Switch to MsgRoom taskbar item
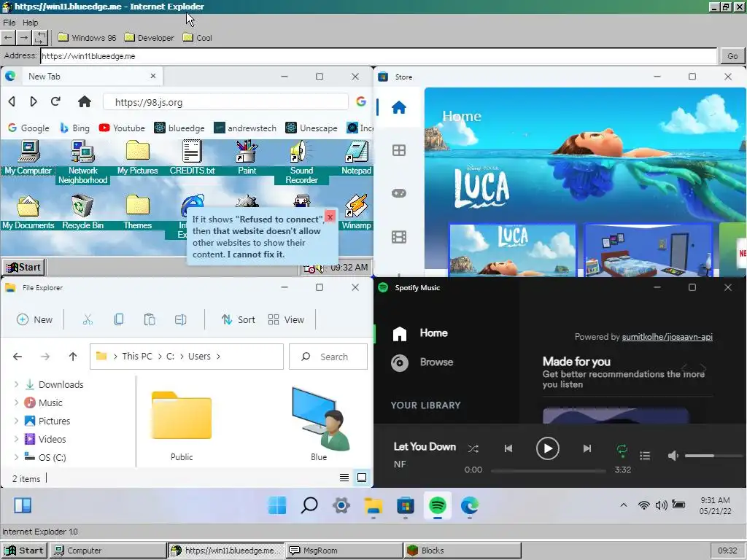Screen dimensions: 747x560 tap(344, 550)
